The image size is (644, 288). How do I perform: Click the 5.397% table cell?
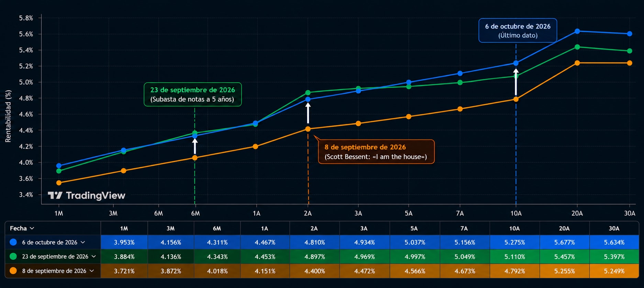pyautogui.click(x=614, y=256)
